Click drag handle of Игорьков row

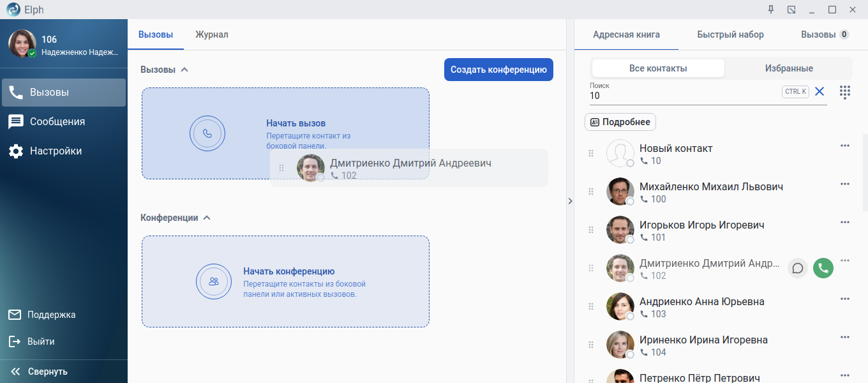[x=591, y=230]
